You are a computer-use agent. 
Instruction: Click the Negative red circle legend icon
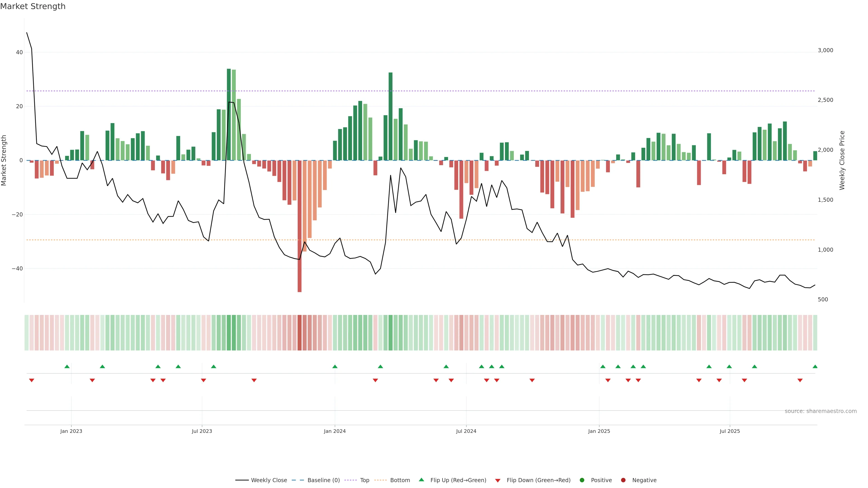pos(623,480)
